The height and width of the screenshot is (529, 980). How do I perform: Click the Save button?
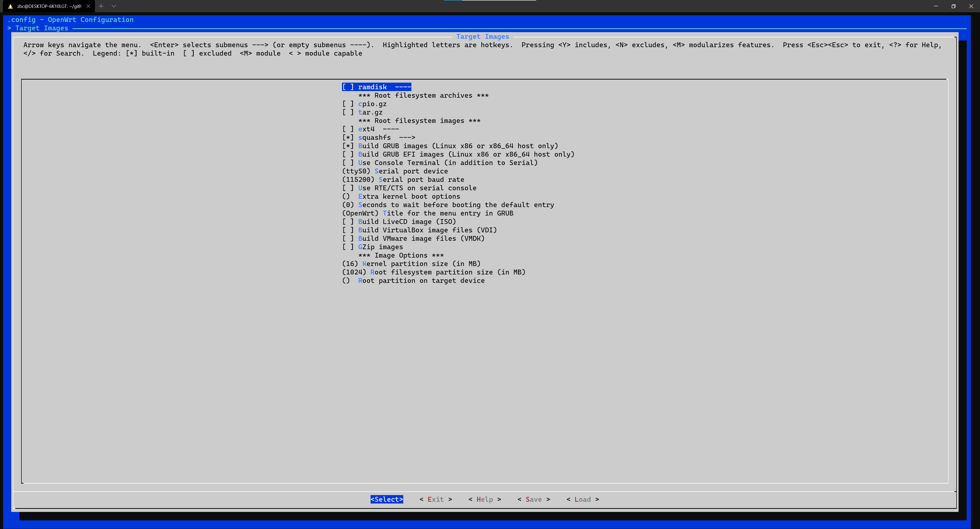[x=533, y=499]
